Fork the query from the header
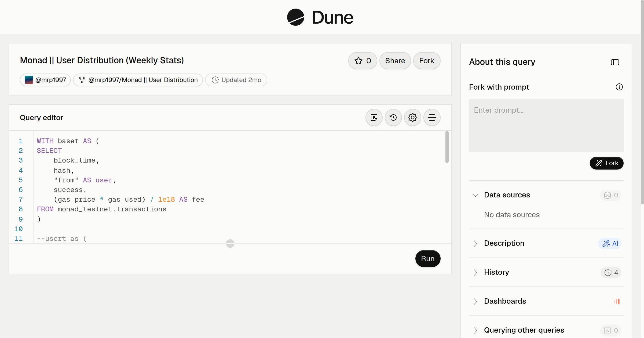The height and width of the screenshot is (338, 644). pos(427,61)
